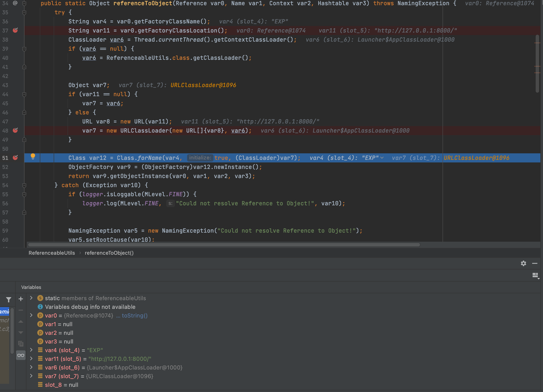
Task: Click the editor vertical scrollbar thumb
Action: [x=537, y=64]
